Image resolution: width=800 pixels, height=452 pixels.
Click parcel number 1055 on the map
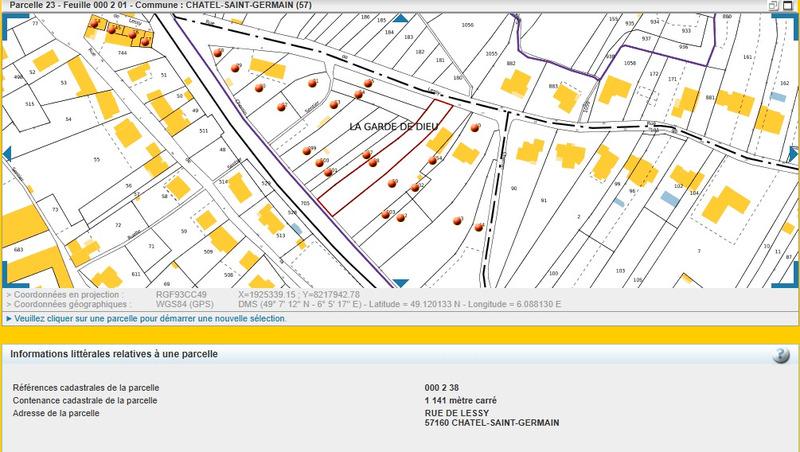(x=491, y=54)
